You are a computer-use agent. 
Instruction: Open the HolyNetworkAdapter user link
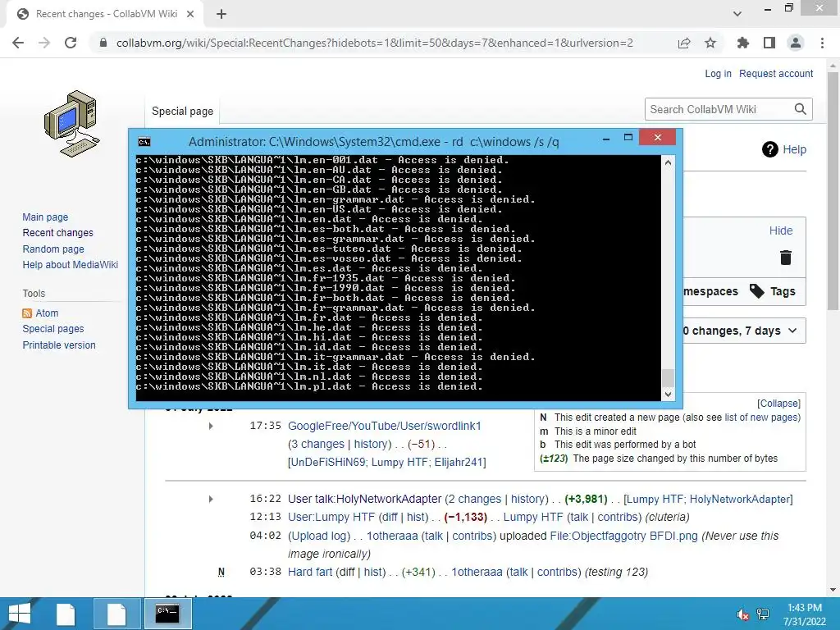point(739,500)
